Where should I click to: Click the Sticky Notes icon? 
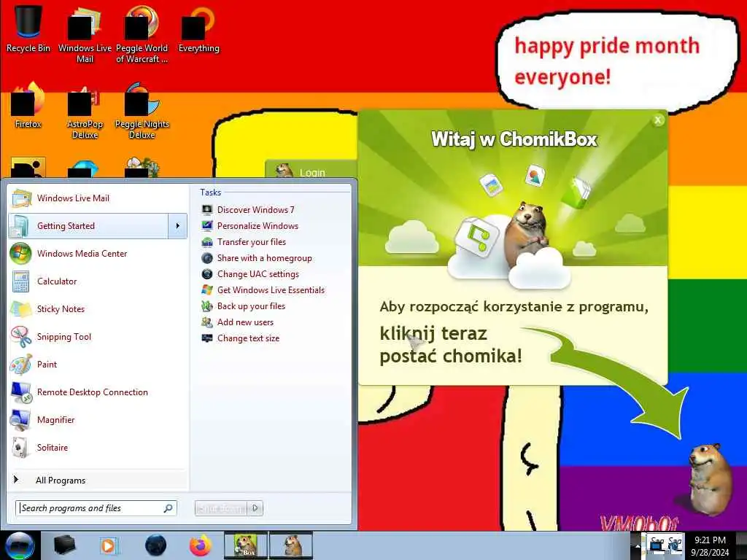(x=20, y=308)
